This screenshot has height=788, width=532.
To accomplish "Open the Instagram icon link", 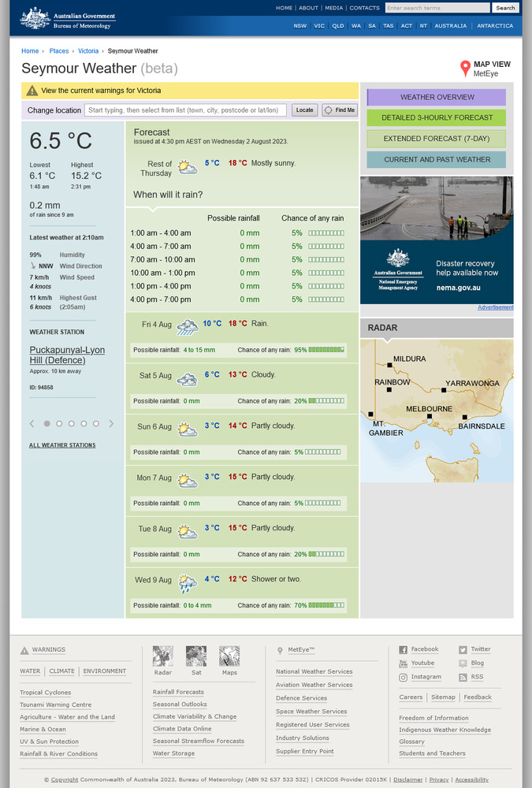I will (x=404, y=677).
